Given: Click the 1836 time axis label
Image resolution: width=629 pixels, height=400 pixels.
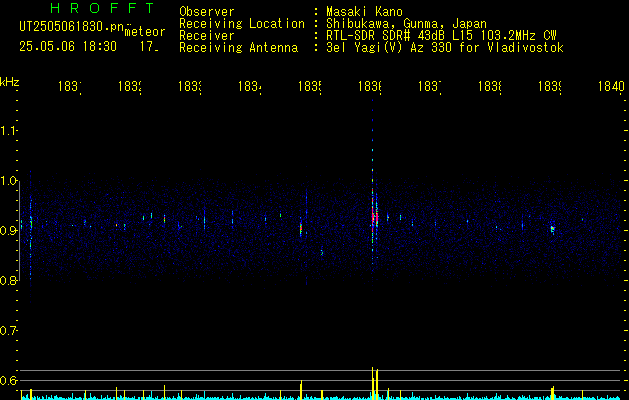Looking at the screenshot, I should click(370, 86).
